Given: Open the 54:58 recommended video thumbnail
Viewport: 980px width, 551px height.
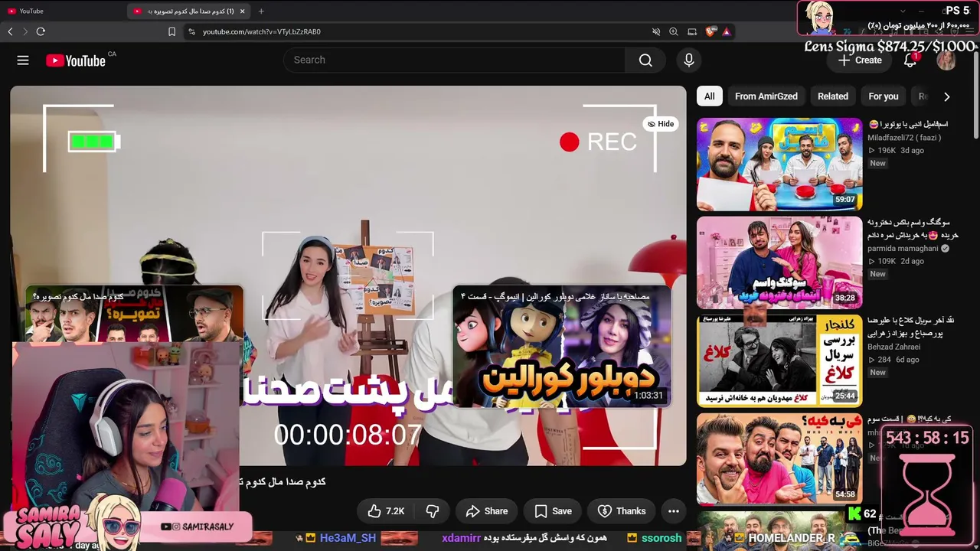Looking at the screenshot, I should [779, 459].
